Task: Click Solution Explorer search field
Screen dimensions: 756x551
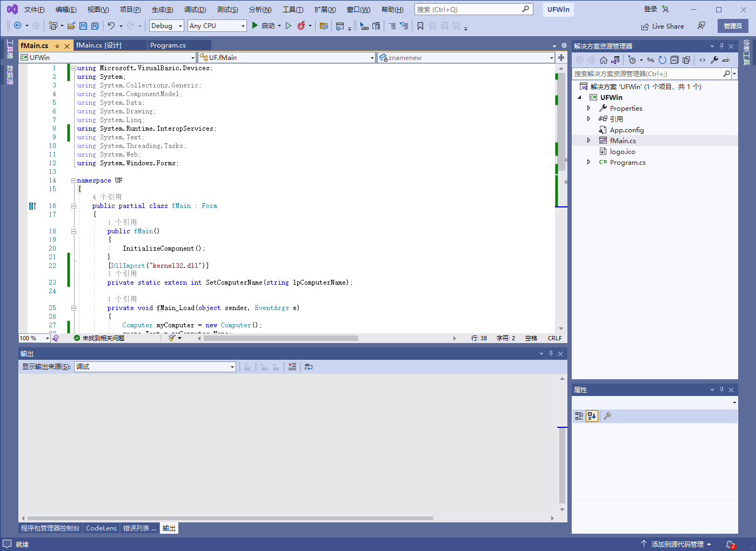Action: point(651,73)
